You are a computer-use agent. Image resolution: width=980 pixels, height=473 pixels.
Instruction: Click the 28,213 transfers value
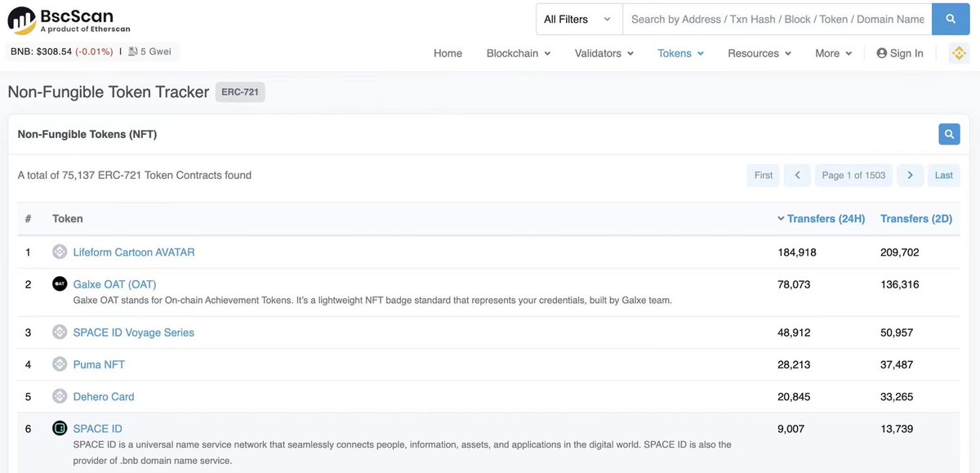[794, 364]
